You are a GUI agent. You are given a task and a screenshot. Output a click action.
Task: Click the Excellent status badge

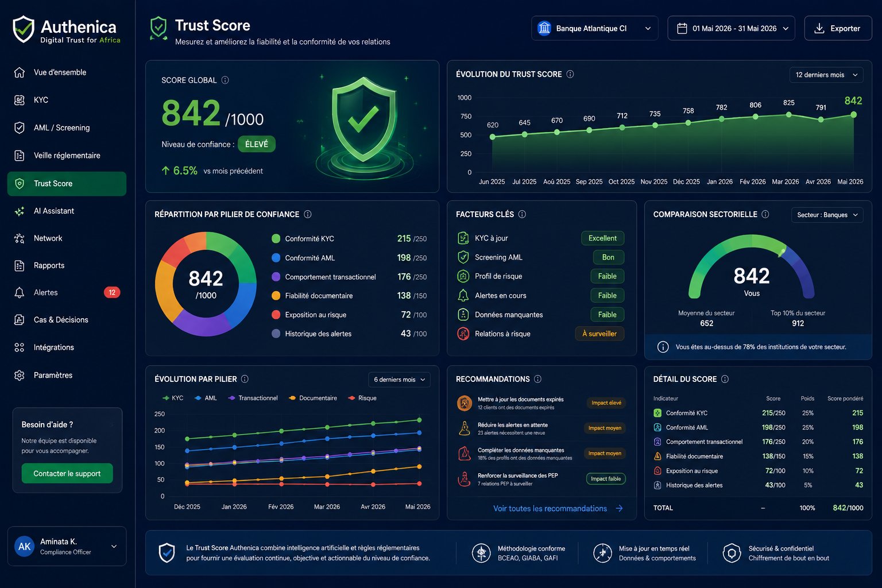tap(602, 238)
